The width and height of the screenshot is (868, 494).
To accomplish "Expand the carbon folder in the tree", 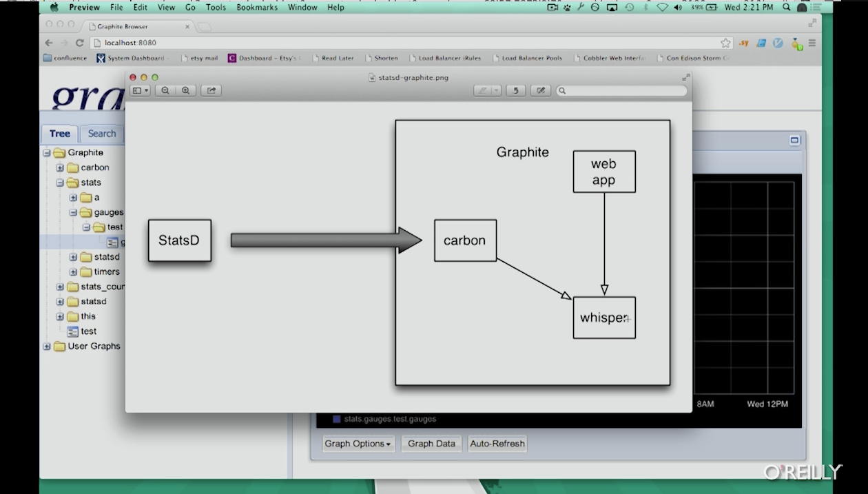I will [60, 167].
